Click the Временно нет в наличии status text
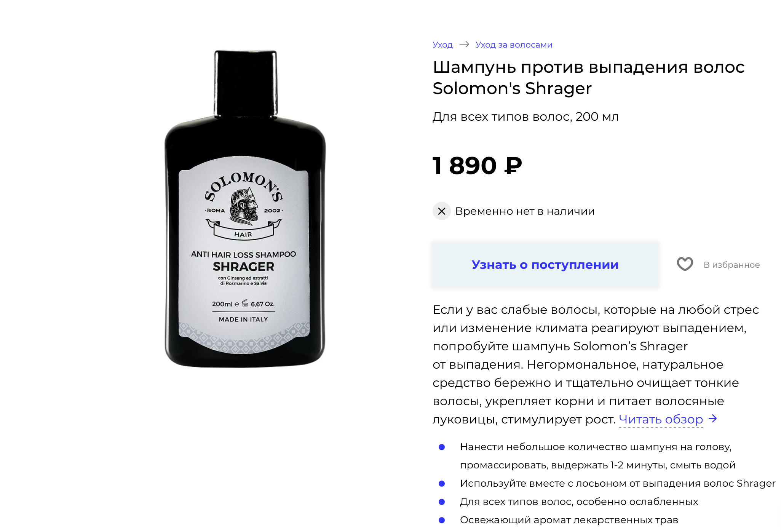Viewport: 781px width, 532px height. click(x=525, y=211)
